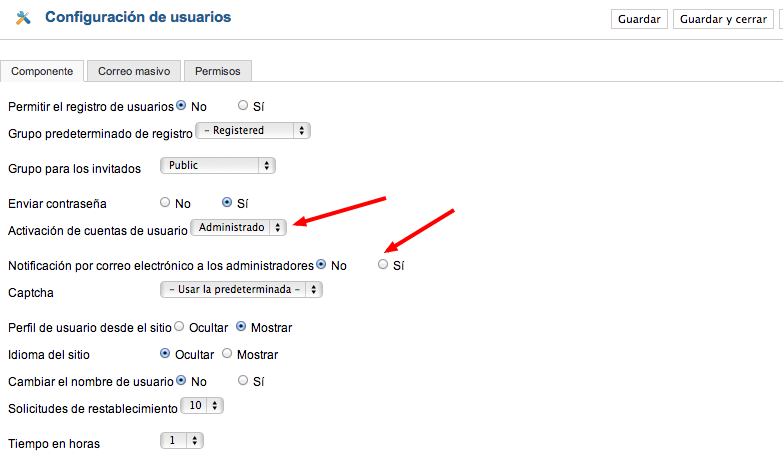Open the Tiempo en horas selector

click(182, 441)
